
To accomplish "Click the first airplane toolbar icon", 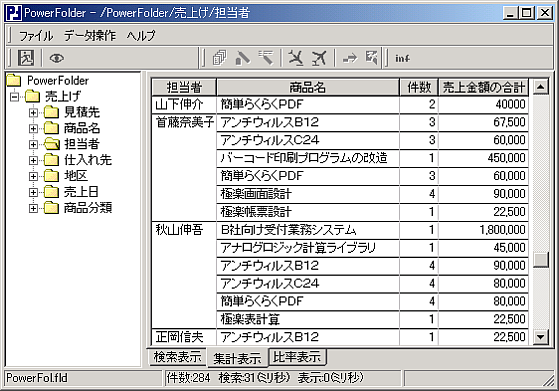I will pos(296,58).
